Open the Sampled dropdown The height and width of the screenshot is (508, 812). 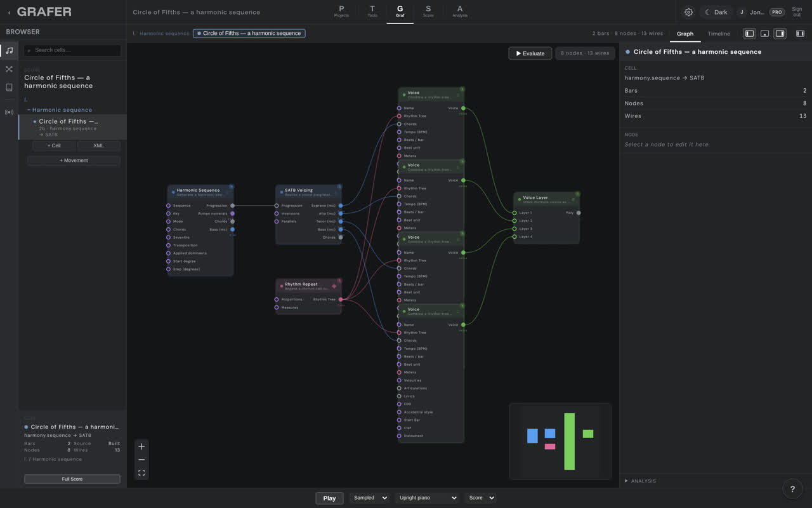(369, 498)
